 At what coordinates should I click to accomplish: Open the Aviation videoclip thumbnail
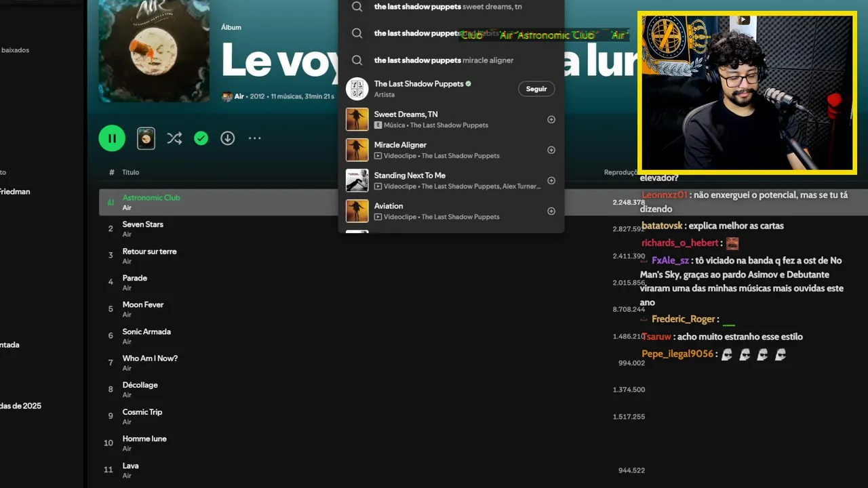click(x=357, y=211)
